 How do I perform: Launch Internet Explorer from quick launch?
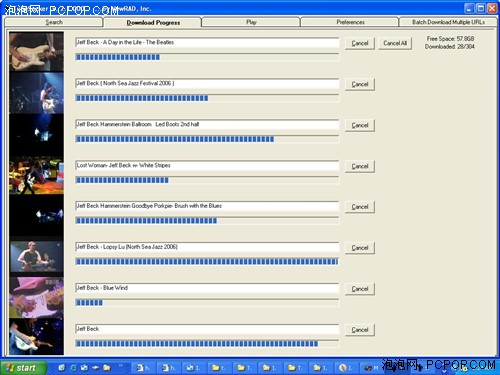tap(73, 368)
